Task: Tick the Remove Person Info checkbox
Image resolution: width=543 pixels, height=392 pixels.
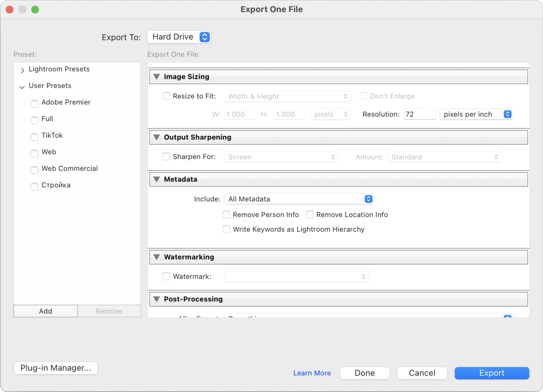Action: point(227,215)
